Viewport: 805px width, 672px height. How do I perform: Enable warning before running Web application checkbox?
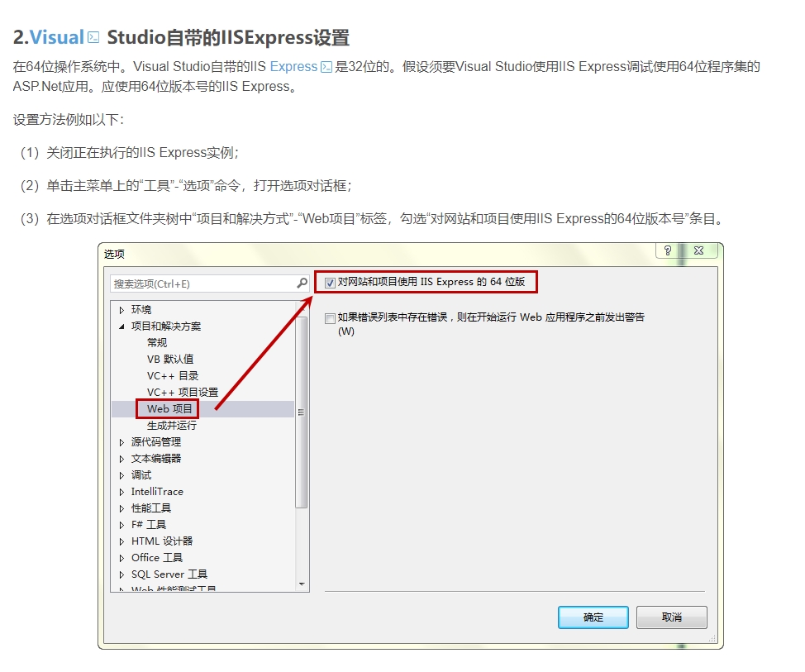(x=331, y=318)
